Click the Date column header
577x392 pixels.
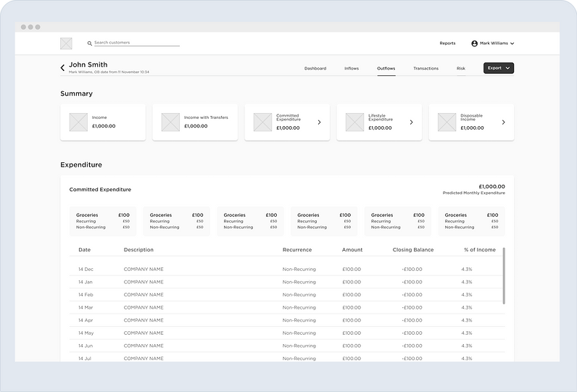pos(84,250)
